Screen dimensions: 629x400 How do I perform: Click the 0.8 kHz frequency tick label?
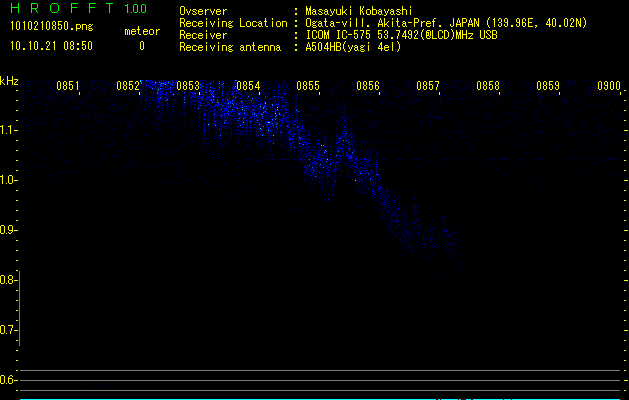pos(7,280)
